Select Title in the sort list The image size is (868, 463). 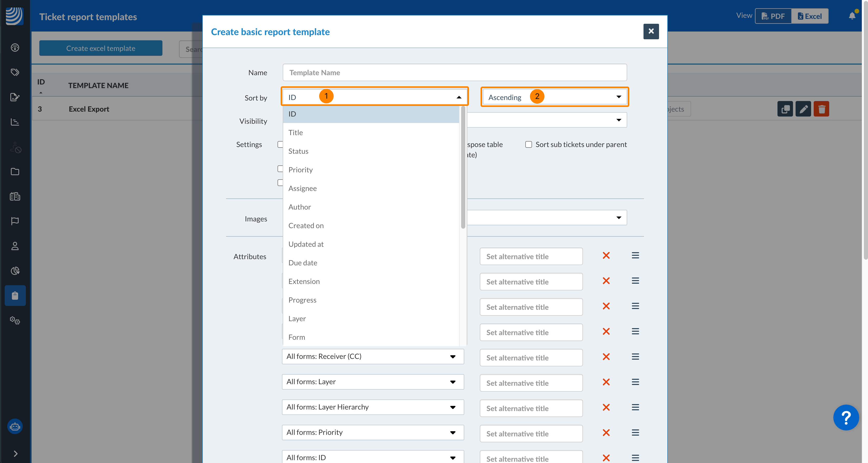point(371,133)
